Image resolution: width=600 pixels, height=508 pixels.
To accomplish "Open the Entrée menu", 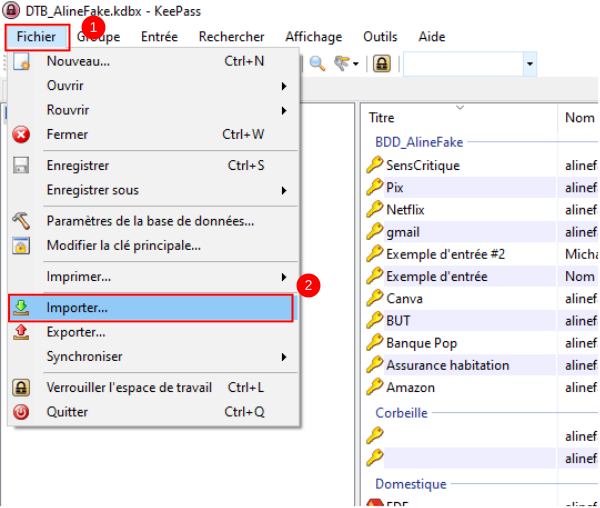I will (x=159, y=37).
